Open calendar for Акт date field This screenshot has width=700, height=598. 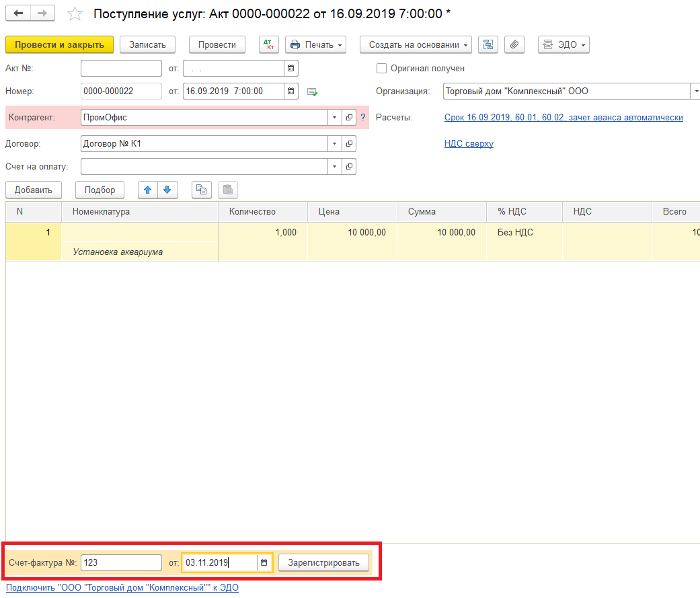pyautogui.click(x=290, y=69)
